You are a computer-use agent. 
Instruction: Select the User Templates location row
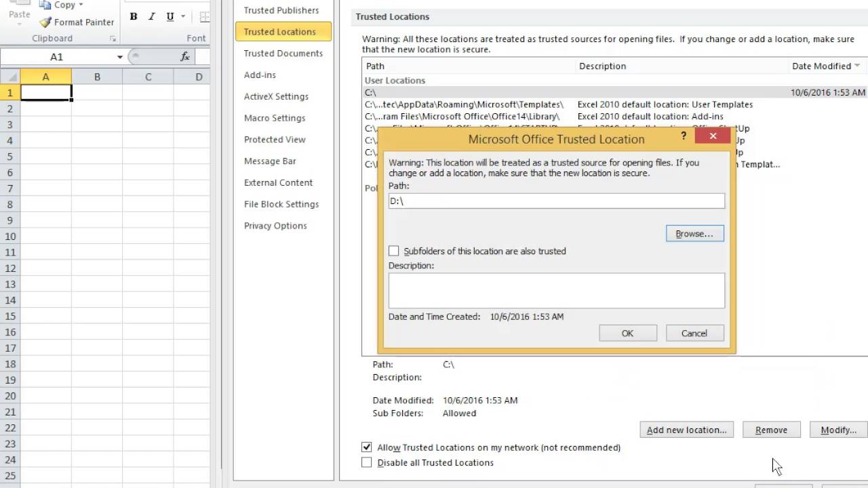pos(615,104)
